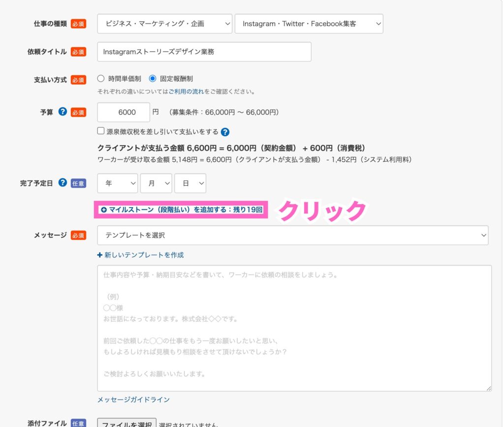Expand the 月 month dropdown
Screen dimensions: 504x427
coord(156,183)
